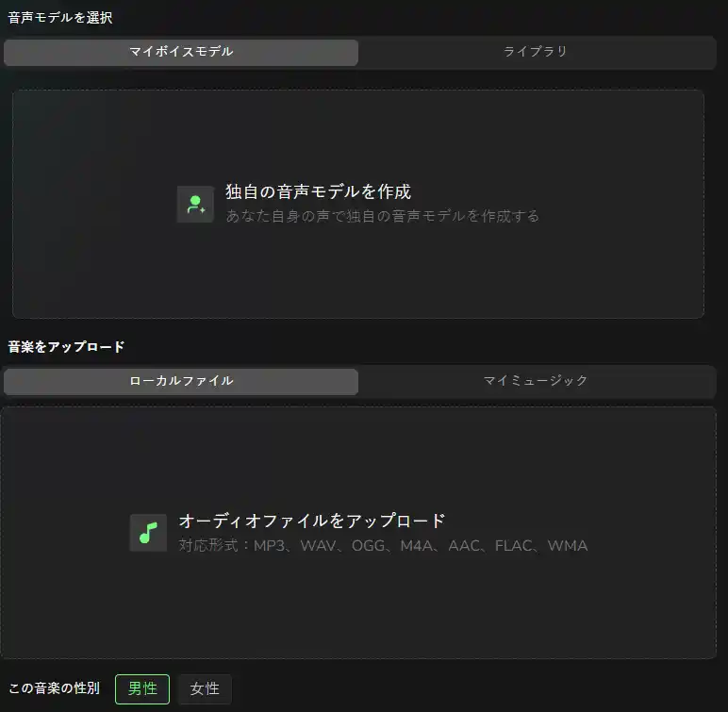Click the green music note upload icon
The height and width of the screenshot is (712, 728).
tap(148, 533)
